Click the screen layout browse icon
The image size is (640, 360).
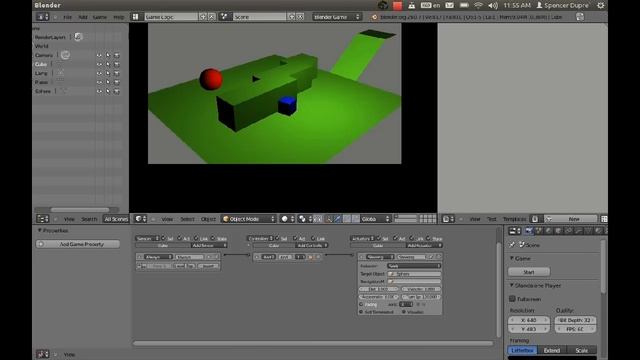coord(136,17)
